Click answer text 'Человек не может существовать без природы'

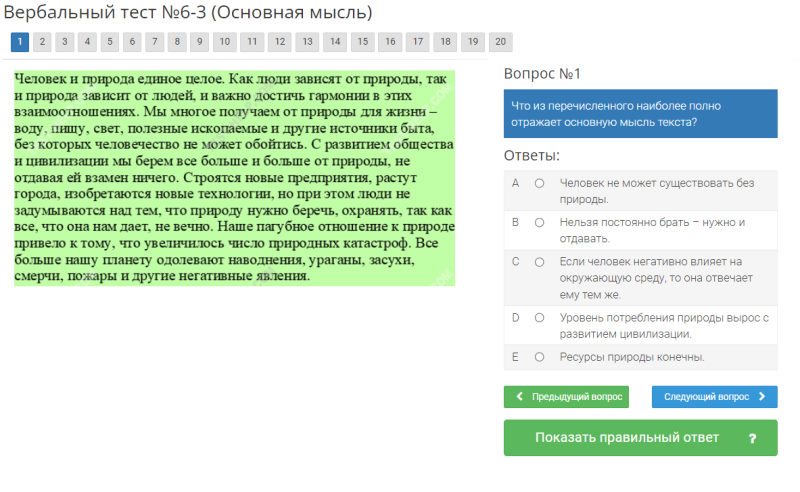coord(657,191)
